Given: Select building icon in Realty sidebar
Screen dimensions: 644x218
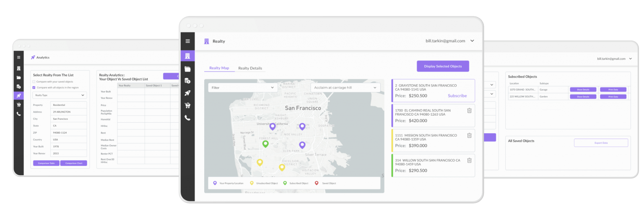Looking at the screenshot, I should 187,56.
